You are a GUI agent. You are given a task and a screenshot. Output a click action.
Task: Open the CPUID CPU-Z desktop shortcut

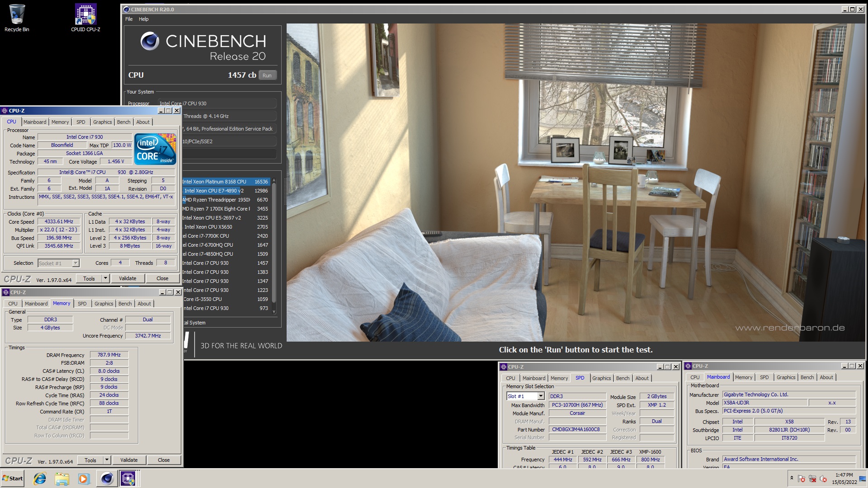click(85, 18)
